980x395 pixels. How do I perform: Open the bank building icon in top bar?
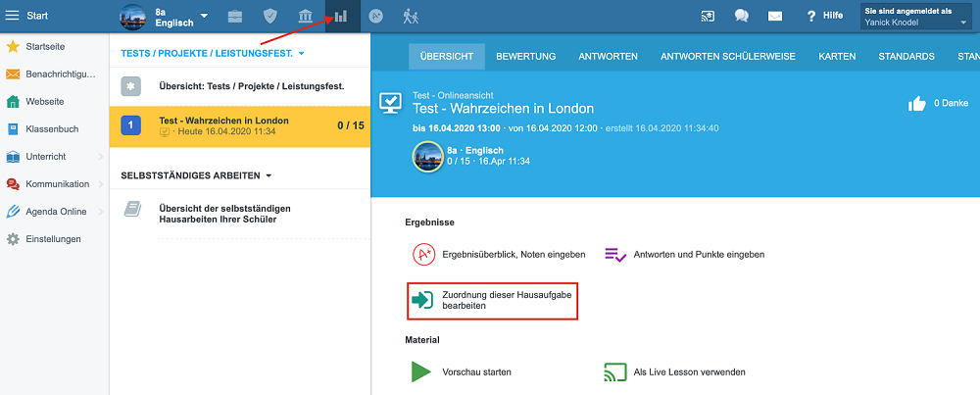(x=306, y=17)
